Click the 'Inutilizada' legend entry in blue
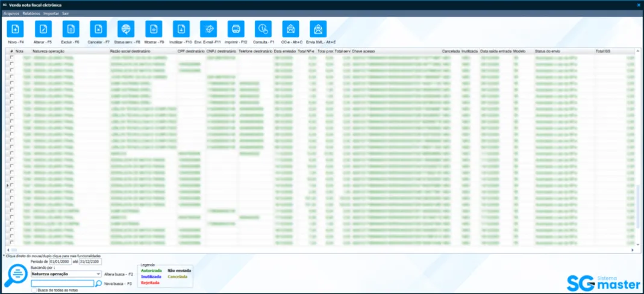This screenshot has height=294, width=644. [151, 277]
